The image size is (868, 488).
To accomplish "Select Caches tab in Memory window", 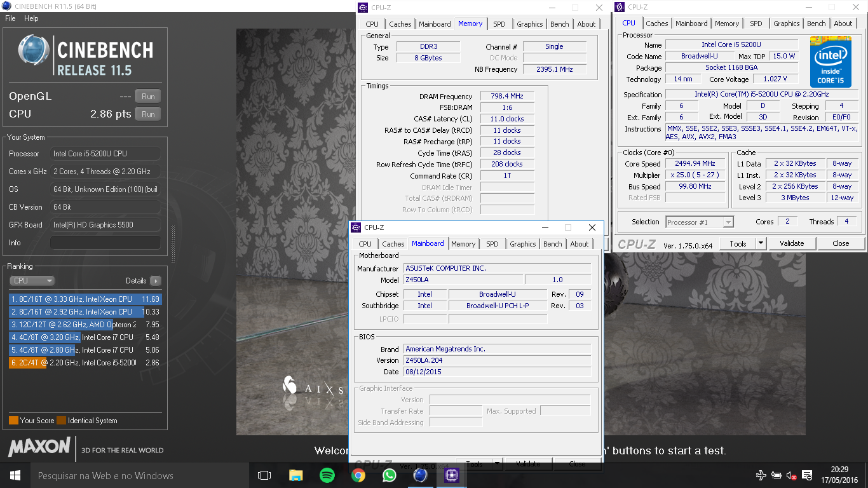I will [400, 24].
